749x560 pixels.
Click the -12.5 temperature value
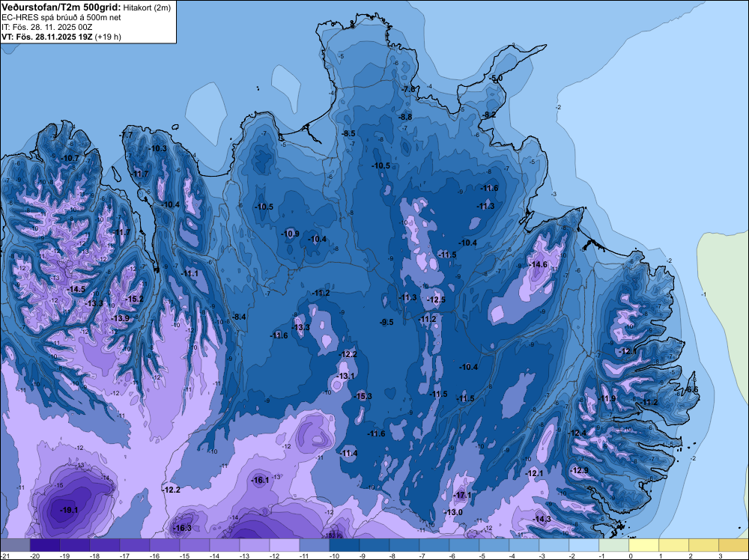pyautogui.click(x=436, y=299)
